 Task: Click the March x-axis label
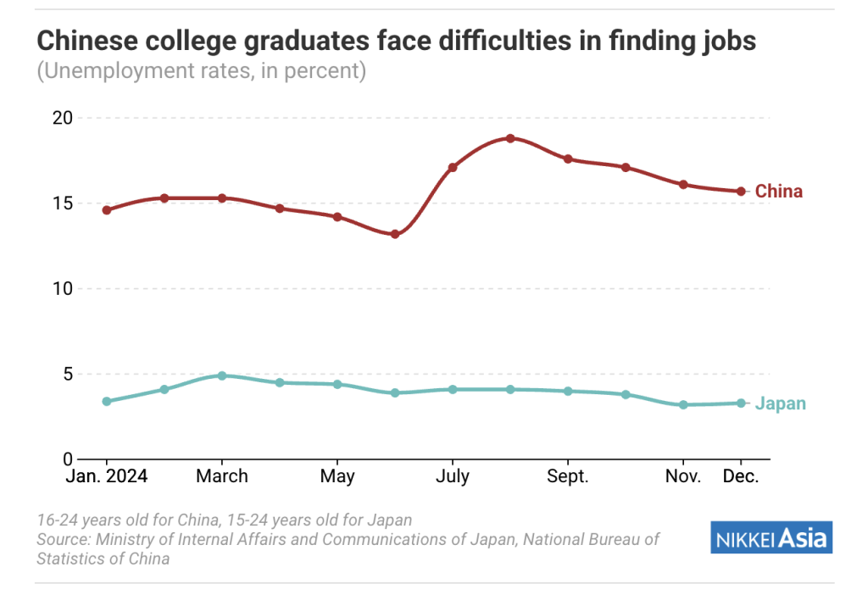222,476
